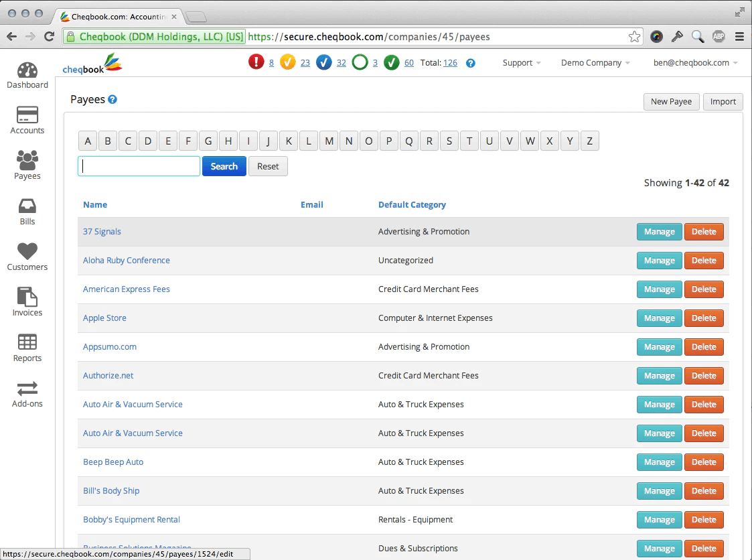Open the Aloha Ruby Conference payee link

(126, 260)
